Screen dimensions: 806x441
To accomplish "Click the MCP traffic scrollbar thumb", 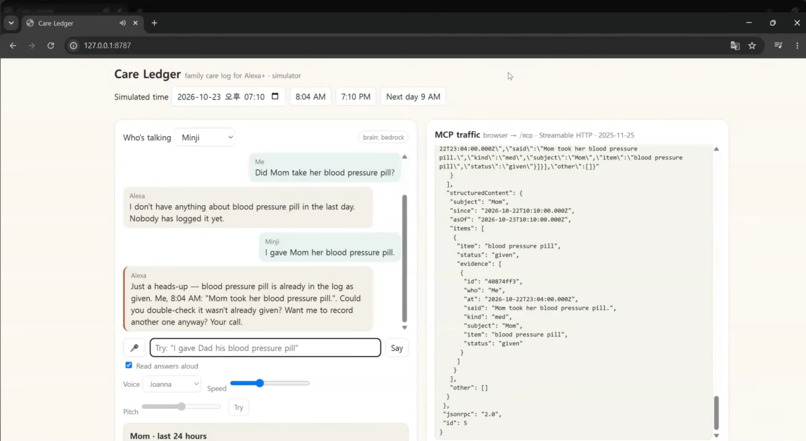I will pos(716,412).
